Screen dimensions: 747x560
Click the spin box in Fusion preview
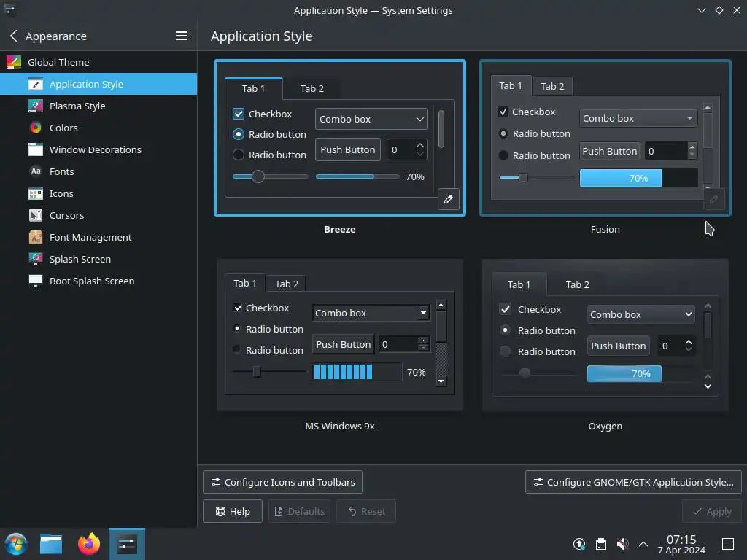(x=671, y=151)
